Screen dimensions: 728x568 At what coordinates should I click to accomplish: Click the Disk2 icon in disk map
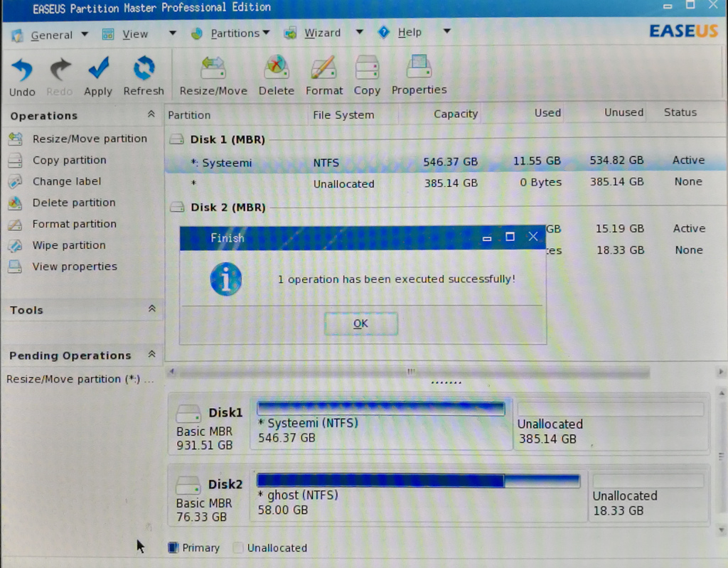pyautogui.click(x=188, y=486)
